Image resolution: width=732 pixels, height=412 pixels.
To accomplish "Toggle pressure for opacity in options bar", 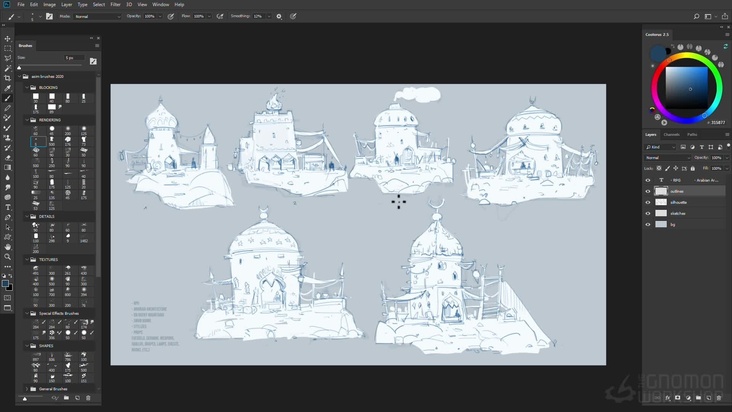I will [171, 16].
